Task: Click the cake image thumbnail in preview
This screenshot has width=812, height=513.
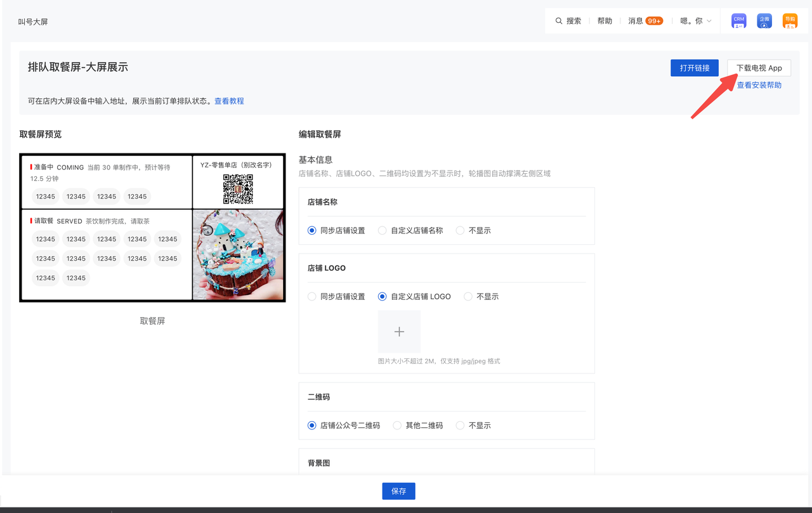Action: [238, 254]
